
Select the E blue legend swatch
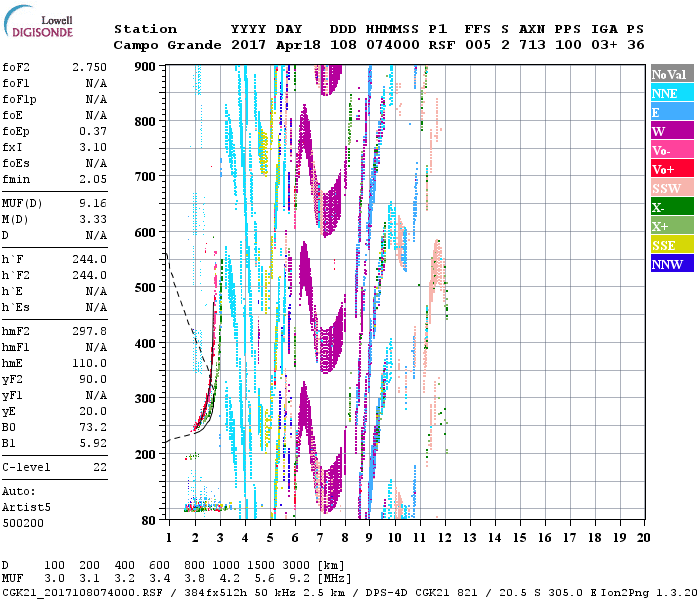tap(672, 112)
